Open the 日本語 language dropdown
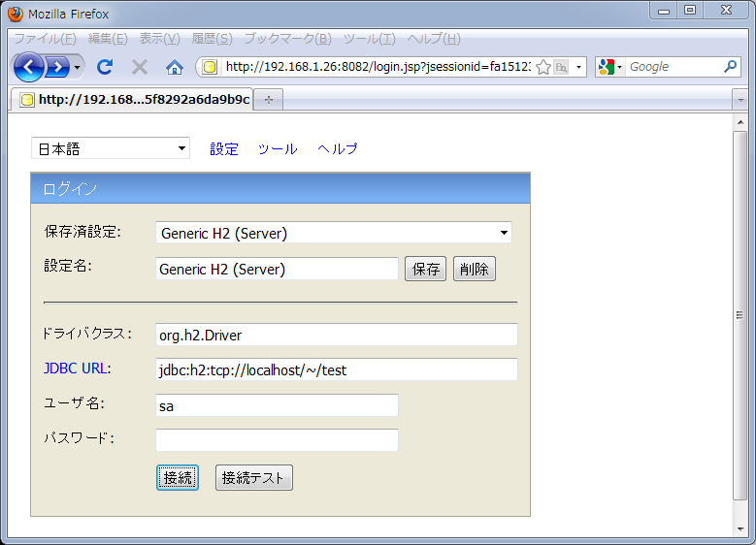This screenshot has width=756, height=545. pos(111,148)
